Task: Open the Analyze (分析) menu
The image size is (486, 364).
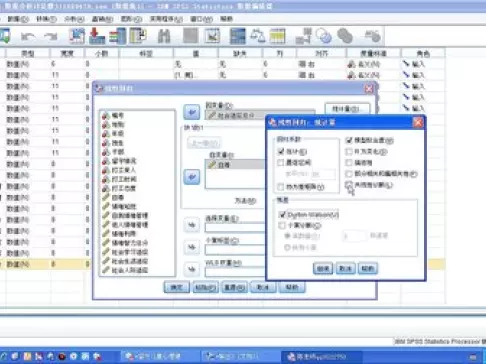Action: (74, 19)
